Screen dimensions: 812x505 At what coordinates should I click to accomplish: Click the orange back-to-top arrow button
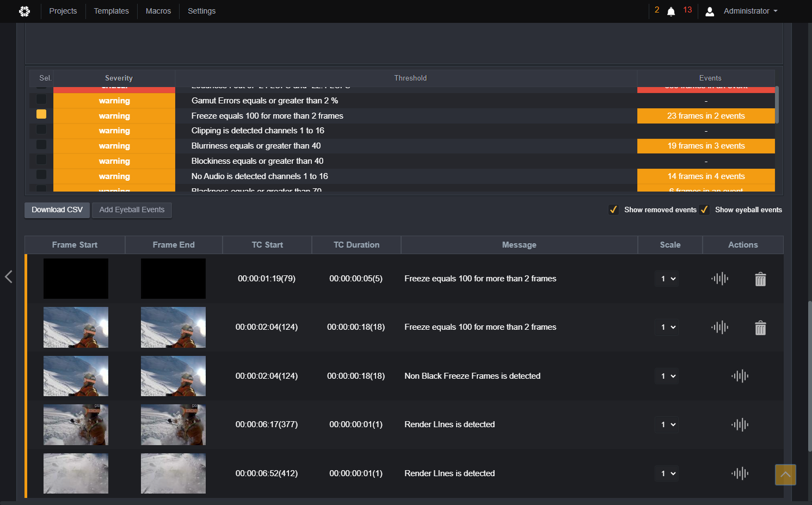point(785,475)
